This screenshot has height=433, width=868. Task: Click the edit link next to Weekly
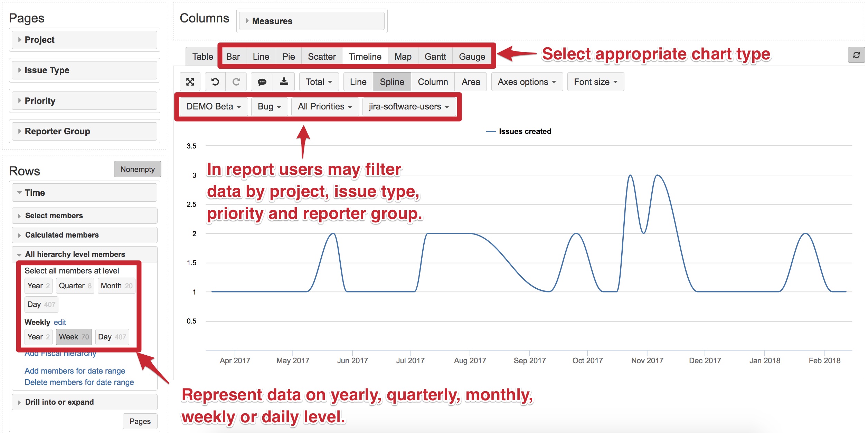coord(60,322)
